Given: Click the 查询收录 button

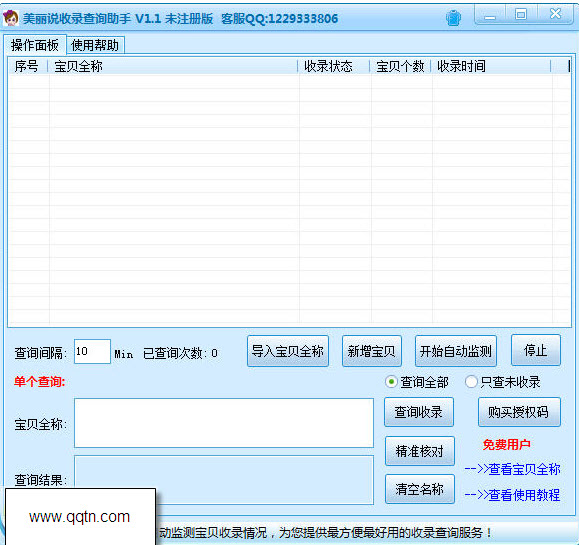Looking at the screenshot, I should click(419, 412).
